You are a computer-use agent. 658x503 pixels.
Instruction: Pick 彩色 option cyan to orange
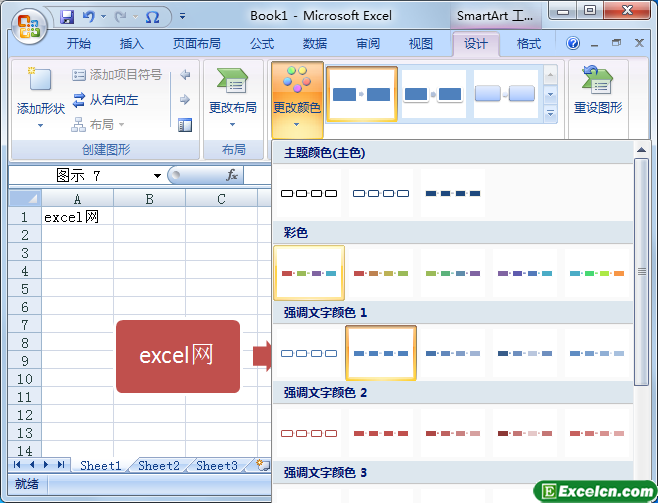point(596,273)
